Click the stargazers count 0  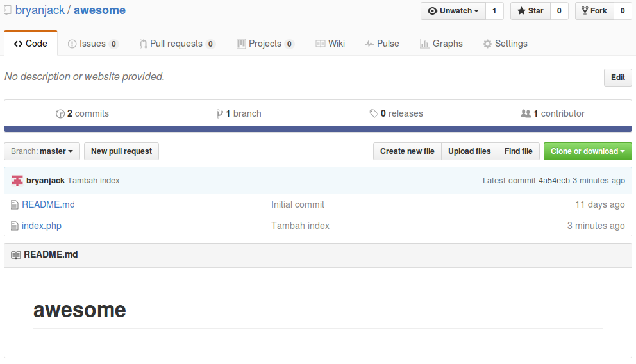559,11
